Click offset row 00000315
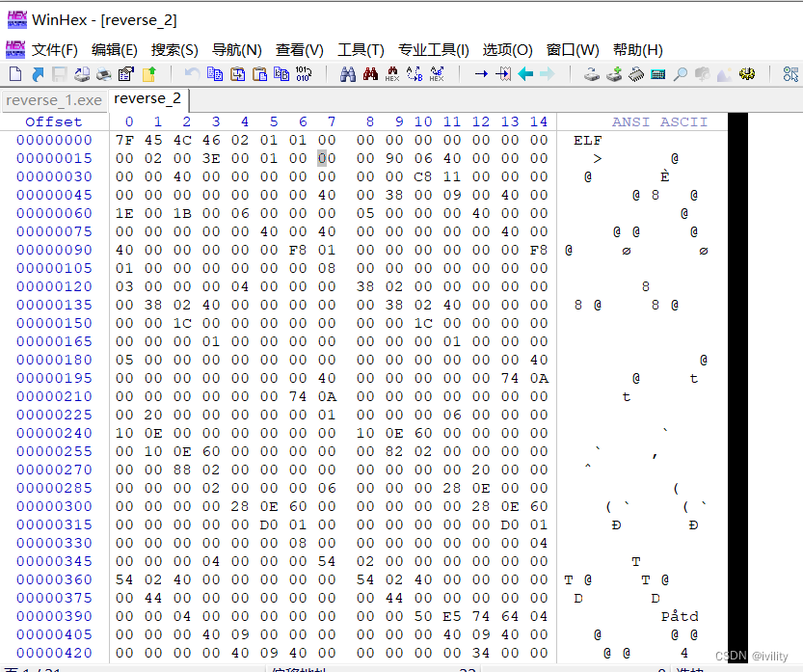Viewport: 803px width, 672px height. (x=54, y=525)
